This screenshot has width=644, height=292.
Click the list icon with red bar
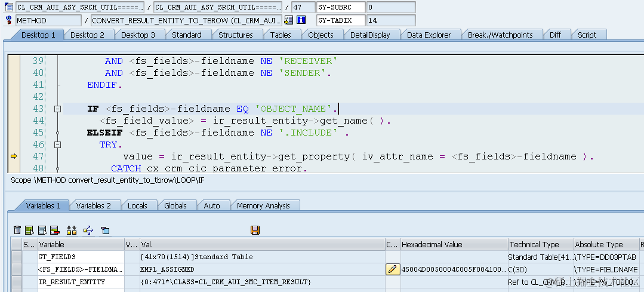tap(55, 230)
